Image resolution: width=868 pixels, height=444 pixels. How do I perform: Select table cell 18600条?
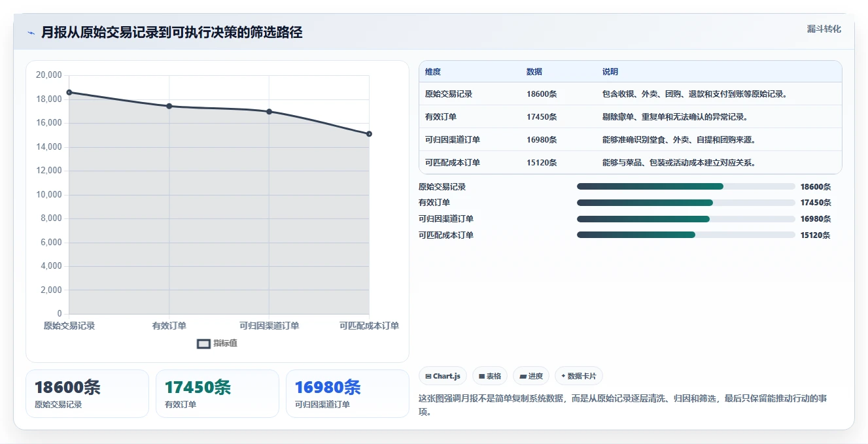tap(542, 94)
